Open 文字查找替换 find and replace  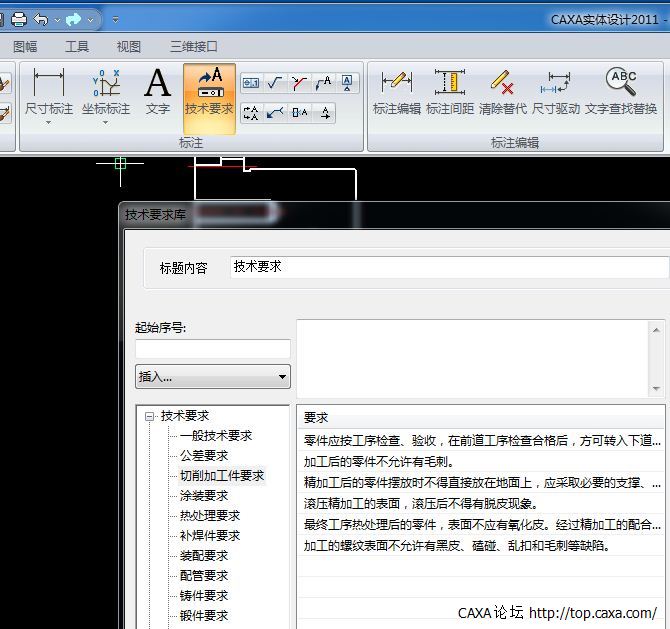pyautogui.click(x=621, y=91)
